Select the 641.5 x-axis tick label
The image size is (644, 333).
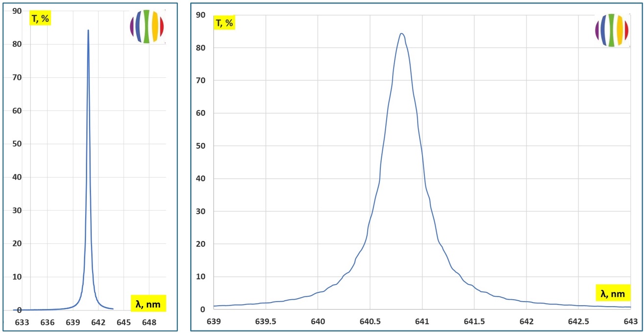coord(474,322)
